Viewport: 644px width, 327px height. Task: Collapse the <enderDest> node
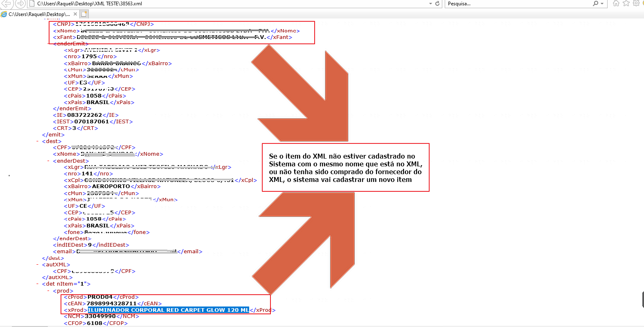(x=48, y=161)
